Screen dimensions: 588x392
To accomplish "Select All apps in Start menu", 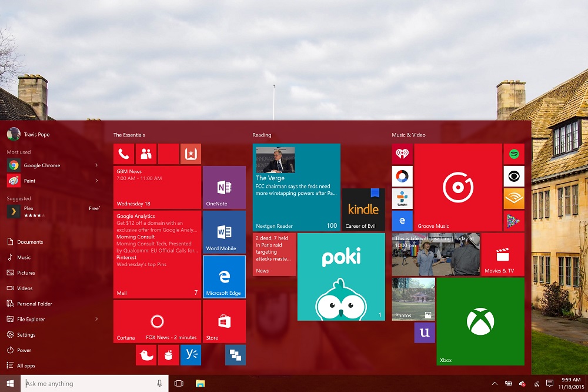I will click(x=26, y=366).
